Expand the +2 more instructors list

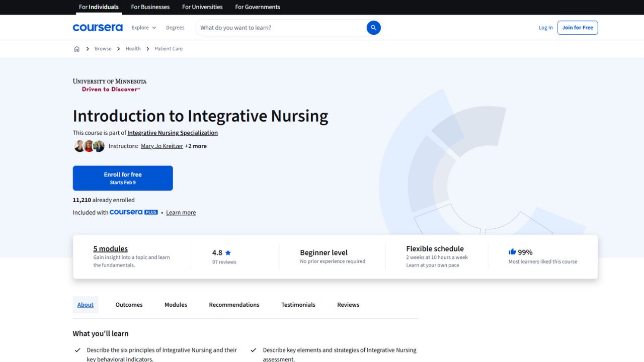coord(196,146)
